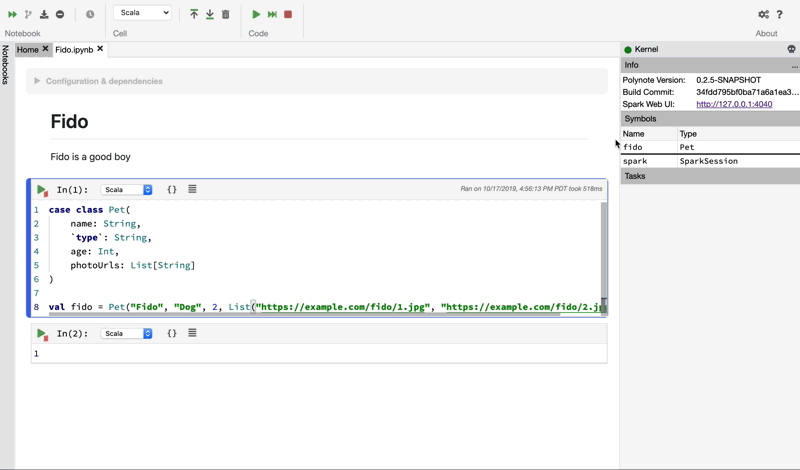The image size is (800, 470).
Task: Close the Home tab
Action: (x=45, y=48)
